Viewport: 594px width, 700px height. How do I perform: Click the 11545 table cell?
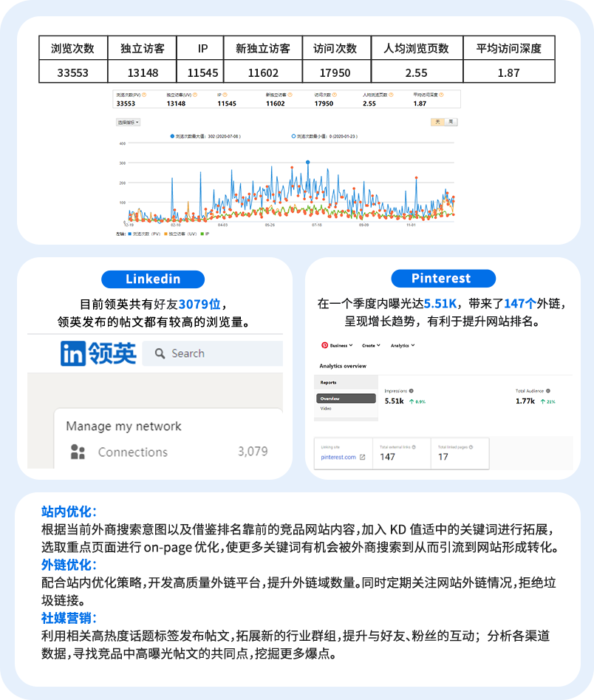coord(200,72)
